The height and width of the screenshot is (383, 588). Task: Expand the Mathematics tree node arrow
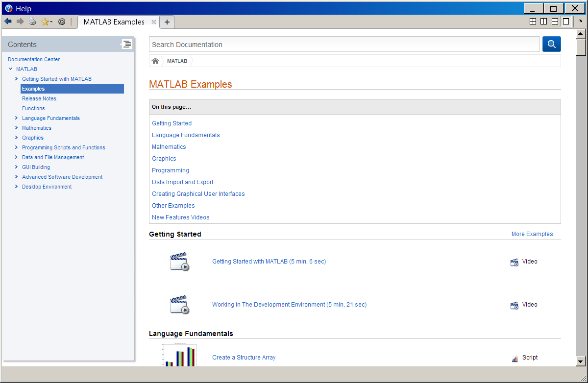17,128
